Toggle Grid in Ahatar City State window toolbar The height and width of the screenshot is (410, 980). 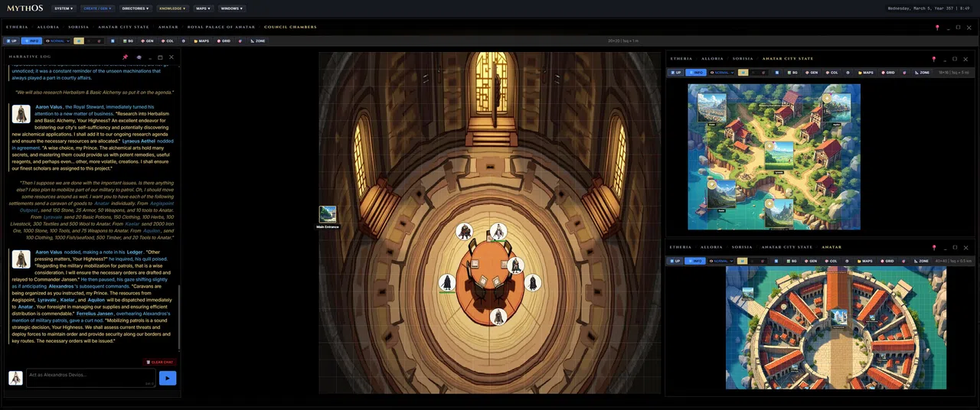[x=887, y=73]
